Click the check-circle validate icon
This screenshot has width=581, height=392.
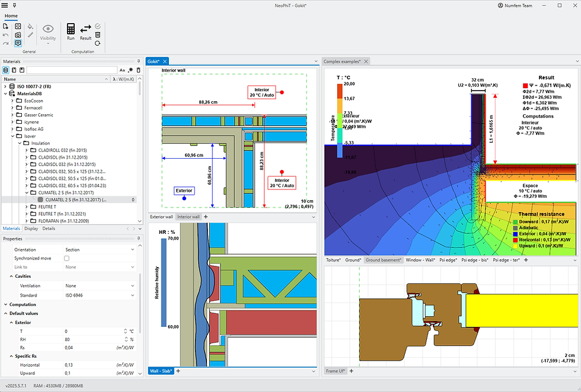coord(98,26)
